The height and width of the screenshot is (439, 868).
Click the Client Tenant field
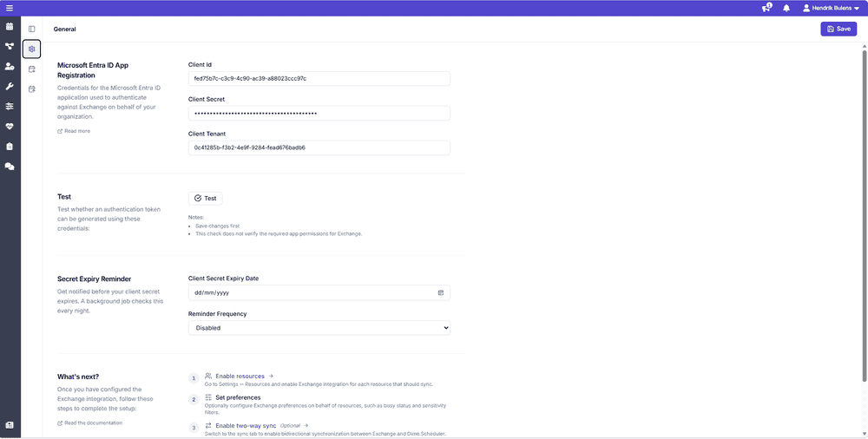319,147
